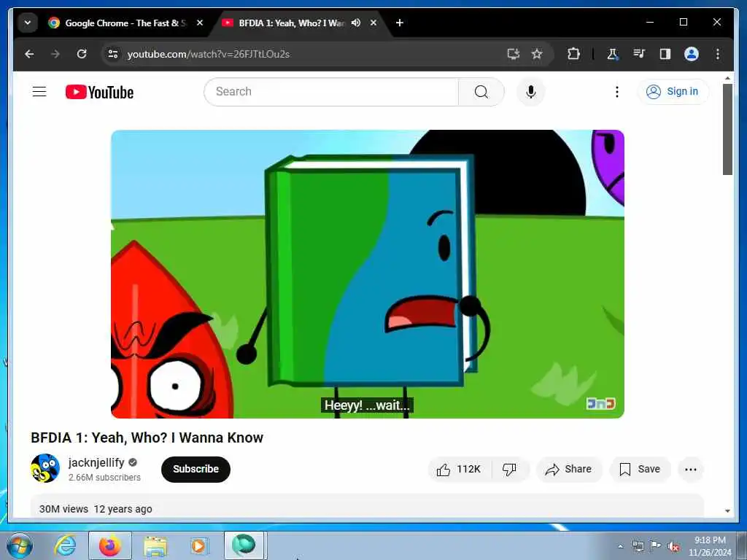Close the Google Chrome - The Fast tab
The height and width of the screenshot is (560, 747).
point(200,23)
